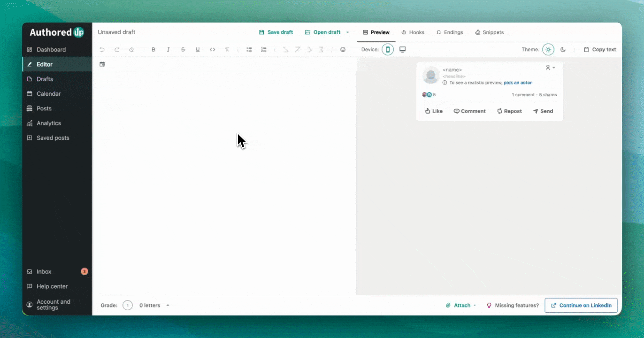The height and width of the screenshot is (338, 644).
Task: Insert a numbered list
Action: coord(264,50)
